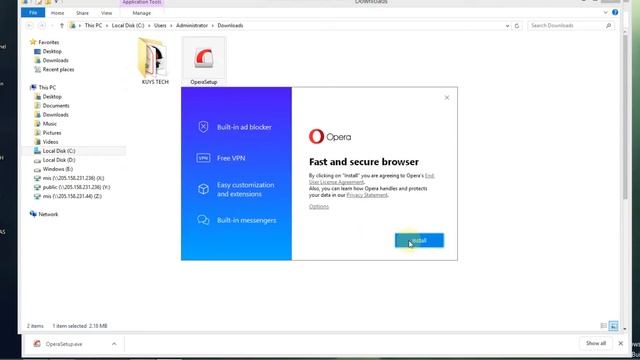640x360 pixels.
Task: Click the Forward navigation arrow
Action: click(42, 26)
